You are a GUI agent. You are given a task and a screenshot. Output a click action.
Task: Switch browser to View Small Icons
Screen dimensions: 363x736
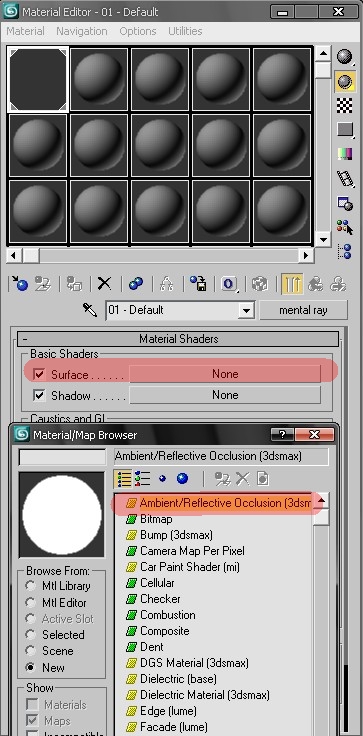tap(162, 479)
